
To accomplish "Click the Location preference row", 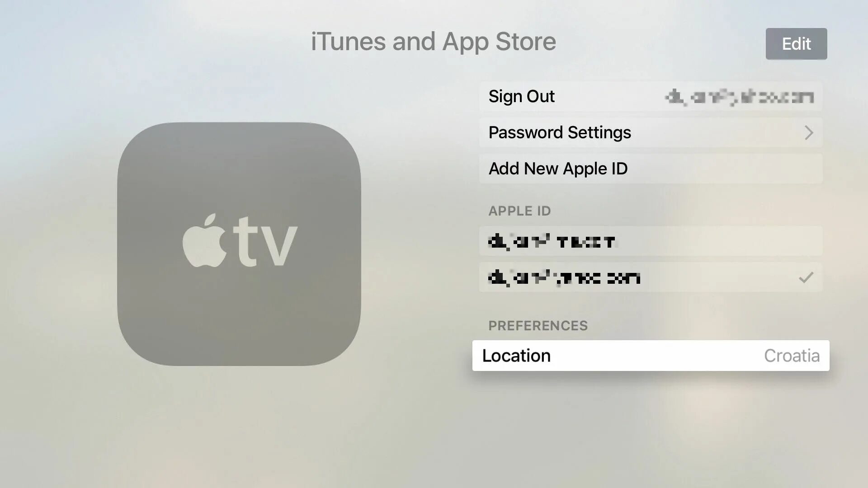I will [651, 355].
